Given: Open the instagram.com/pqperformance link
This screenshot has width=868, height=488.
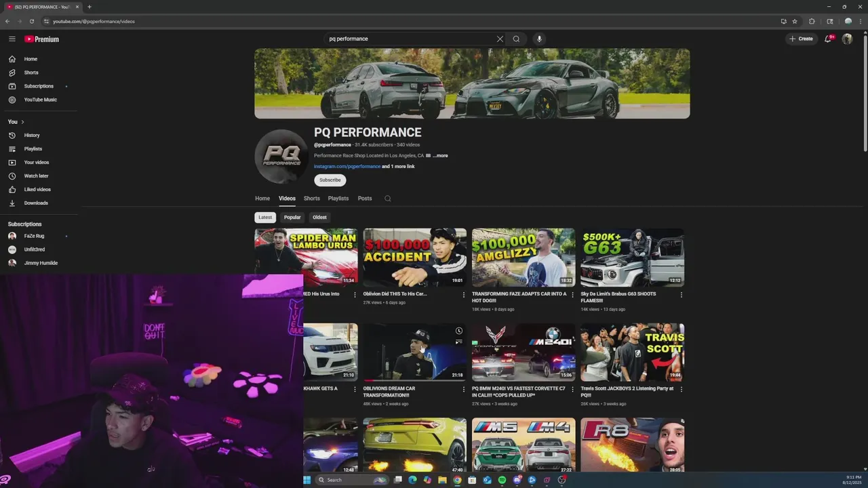Looking at the screenshot, I should coord(347,167).
